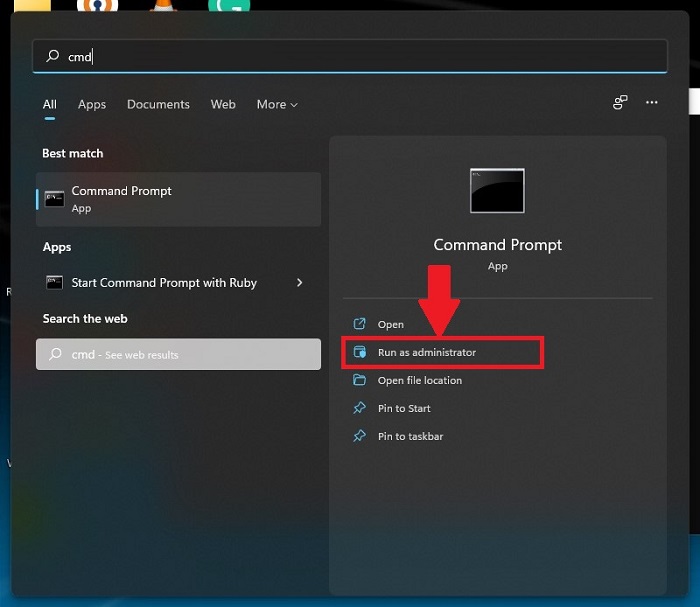
Task: Click the pin icon beside Pin to taskbar
Action: click(x=359, y=436)
